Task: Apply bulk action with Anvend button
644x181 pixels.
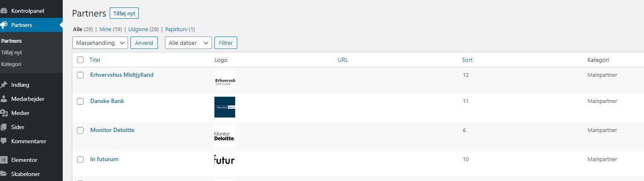Action: (x=144, y=43)
